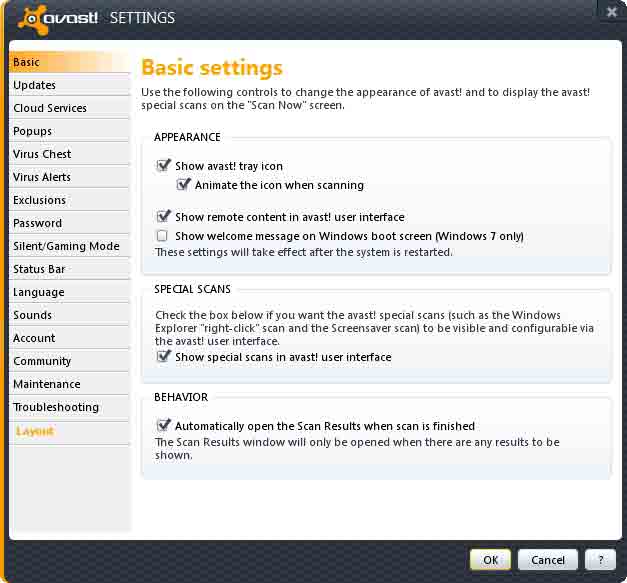Click 'Use the following controls' description

pos(365,98)
